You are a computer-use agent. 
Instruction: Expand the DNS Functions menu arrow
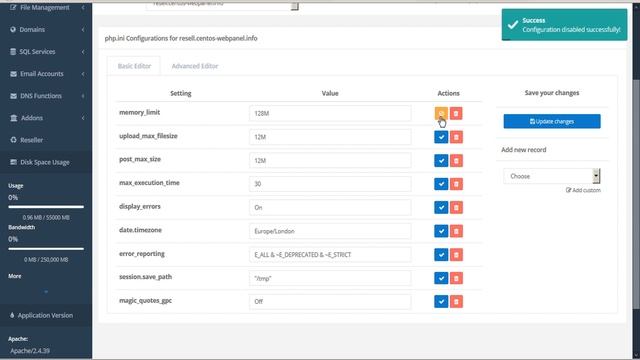[x=83, y=96]
